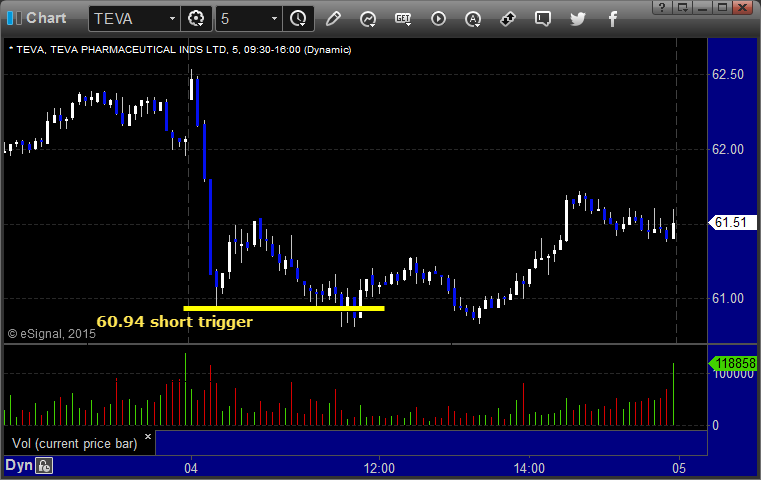Select the pencil drawing tool
Image resolution: width=761 pixels, height=480 pixels.
point(333,19)
